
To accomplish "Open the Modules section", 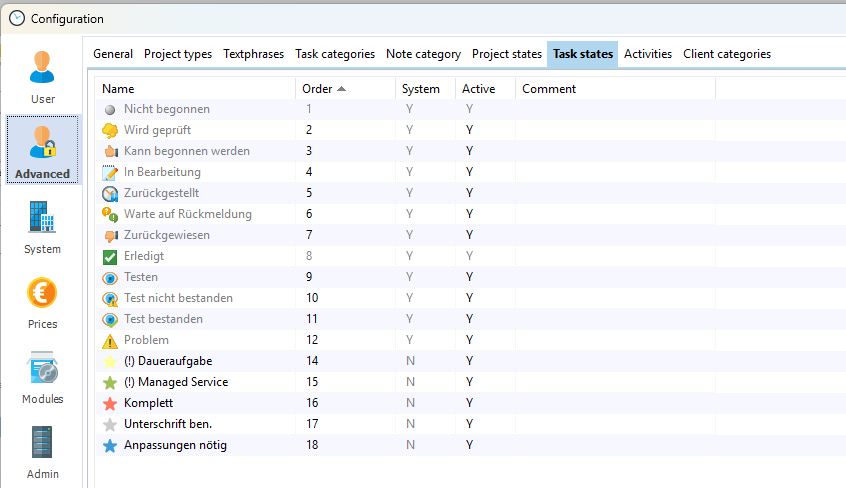I will click(x=42, y=377).
